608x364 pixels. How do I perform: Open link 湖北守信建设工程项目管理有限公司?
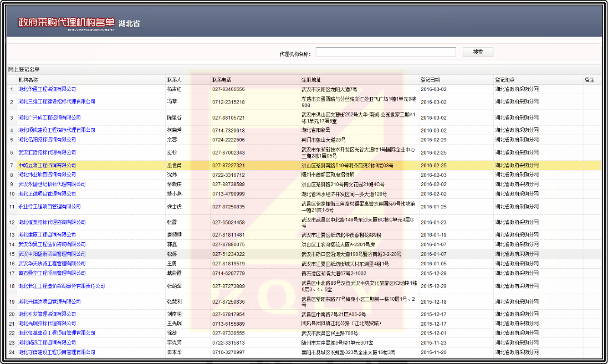point(57,352)
